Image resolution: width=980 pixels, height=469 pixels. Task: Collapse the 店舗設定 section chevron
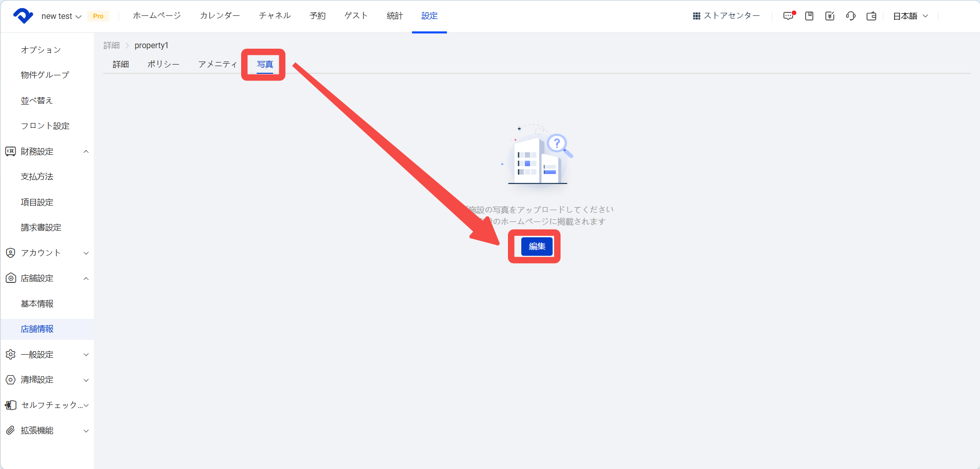(x=86, y=278)
